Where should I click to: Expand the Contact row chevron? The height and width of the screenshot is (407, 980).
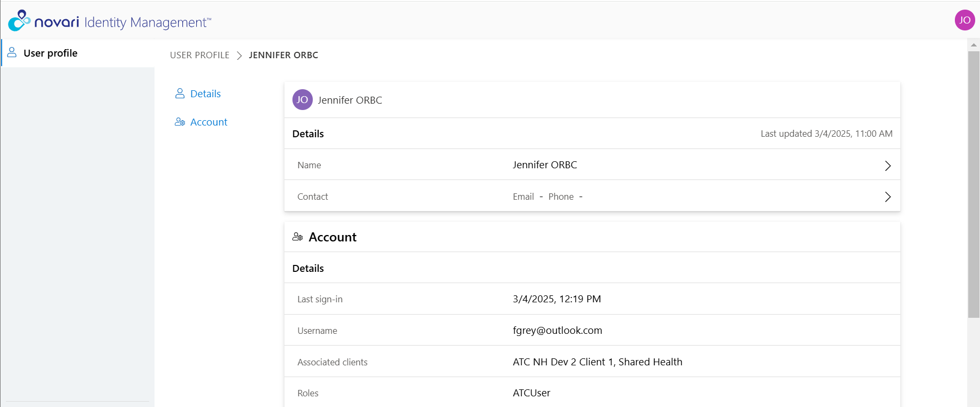[888, 197]
